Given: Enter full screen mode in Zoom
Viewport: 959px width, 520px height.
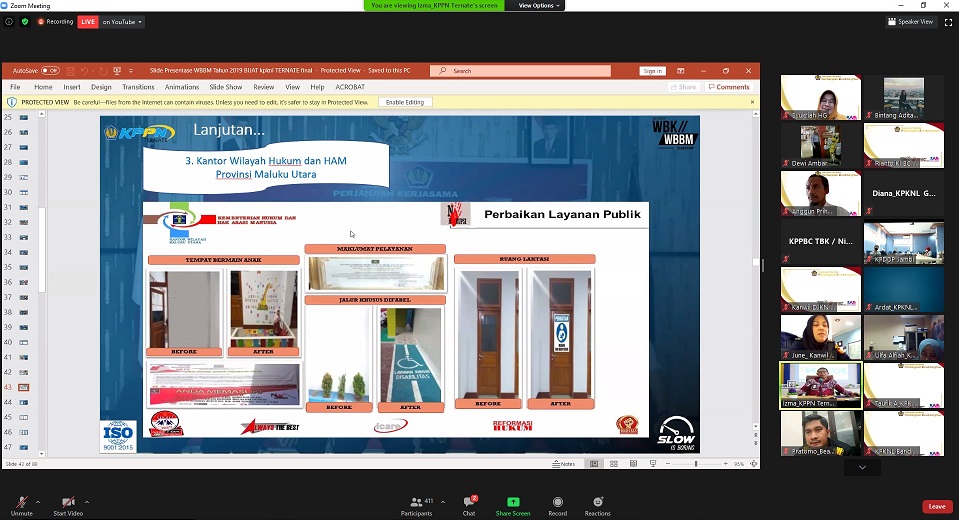Looking at the screenshot, I should tap(947, 21).
